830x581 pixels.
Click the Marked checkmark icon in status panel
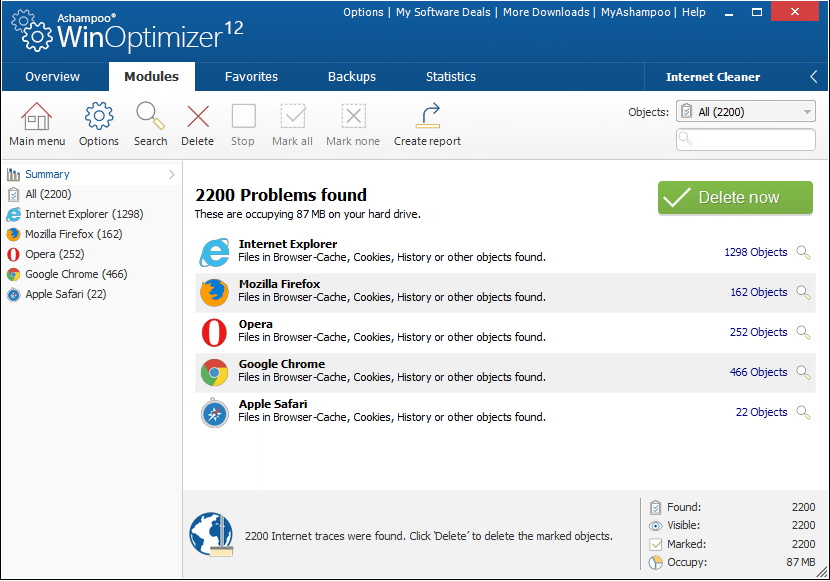point(655,544)
